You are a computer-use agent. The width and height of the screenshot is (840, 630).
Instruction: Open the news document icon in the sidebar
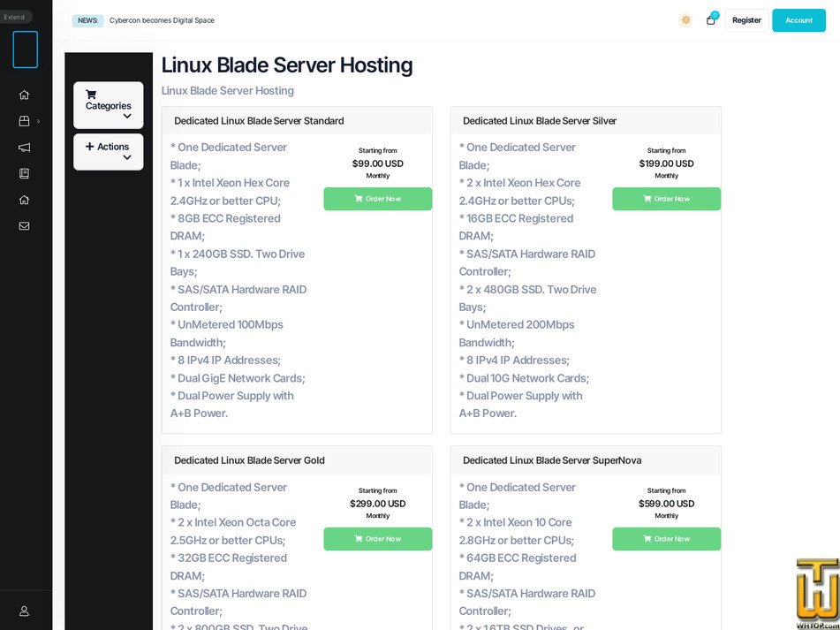tap(24, 173)
